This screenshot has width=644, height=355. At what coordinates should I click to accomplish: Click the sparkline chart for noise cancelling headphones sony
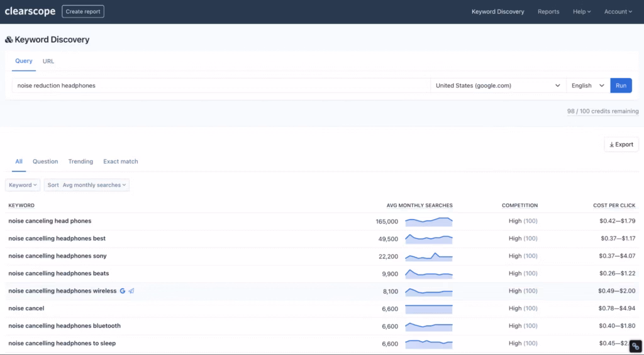pos(428,256)
